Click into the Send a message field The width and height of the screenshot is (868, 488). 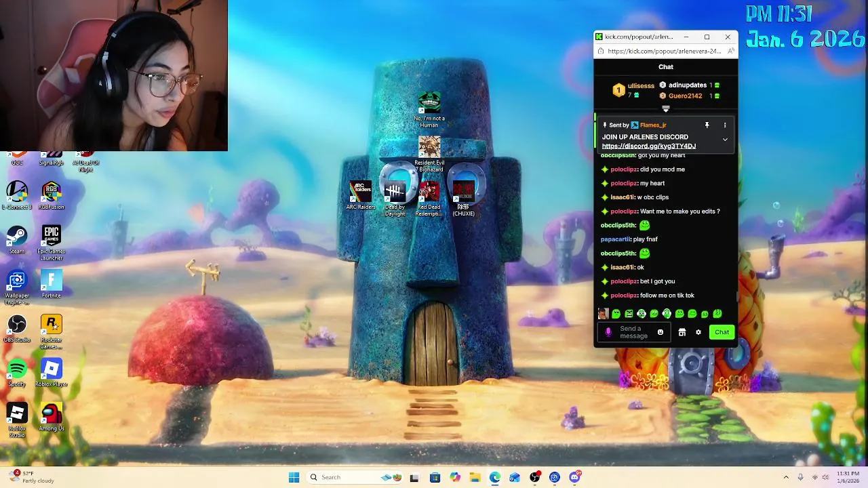[634, 332]
